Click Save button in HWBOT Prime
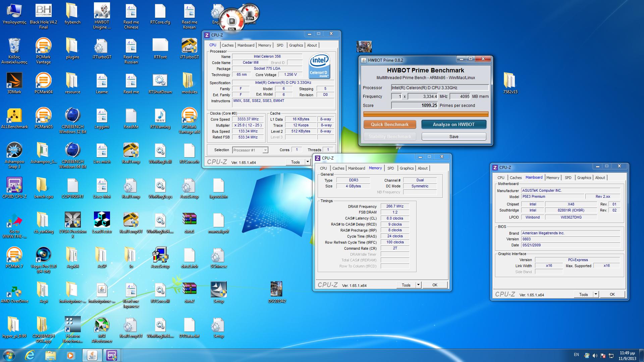The width and height of the screenshot is (644, 362). coord(453,136)
